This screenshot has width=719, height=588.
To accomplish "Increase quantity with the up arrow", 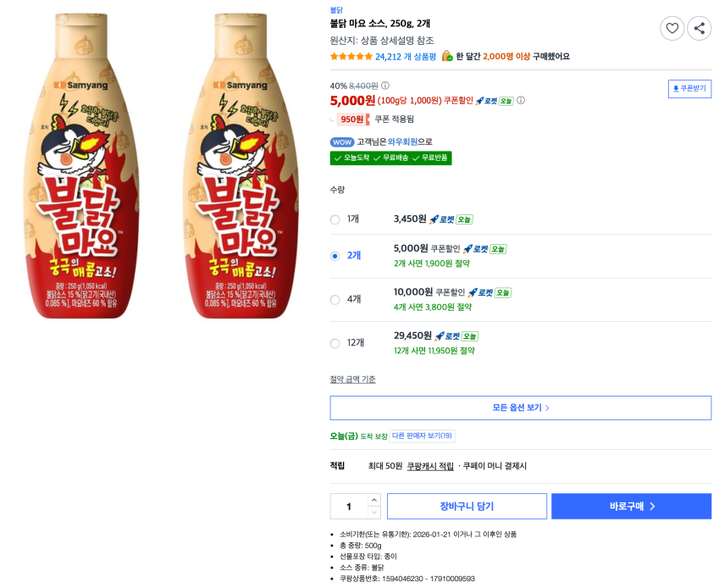I will (374, 500).
